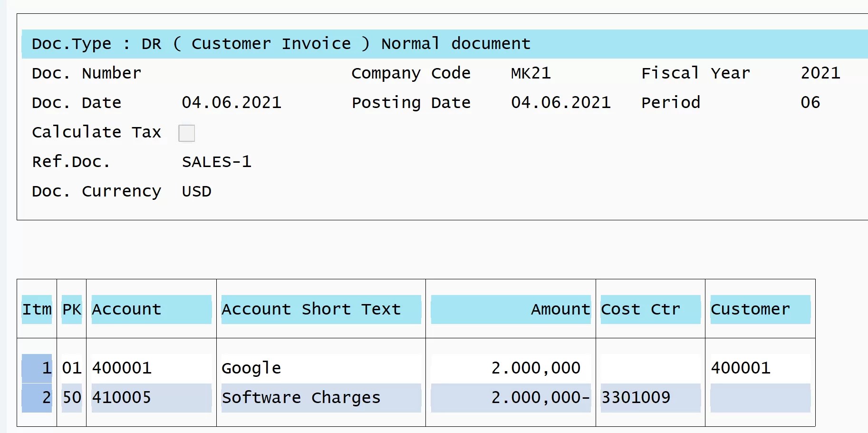Image resolution: width=868 pixels, height=433 pixels.
Task: Click the Itm column header
Action: (x=37, y=309)
